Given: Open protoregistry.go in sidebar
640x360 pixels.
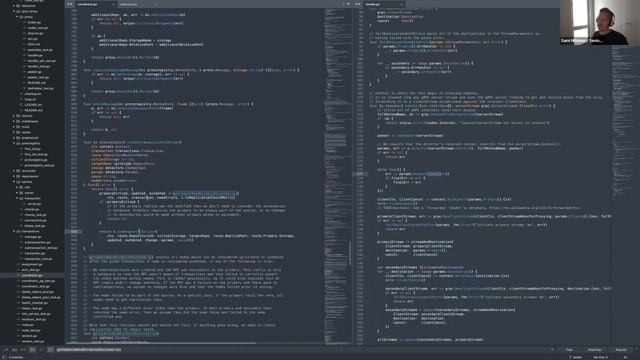Looking at the screenshot, I should pos(36,160).
